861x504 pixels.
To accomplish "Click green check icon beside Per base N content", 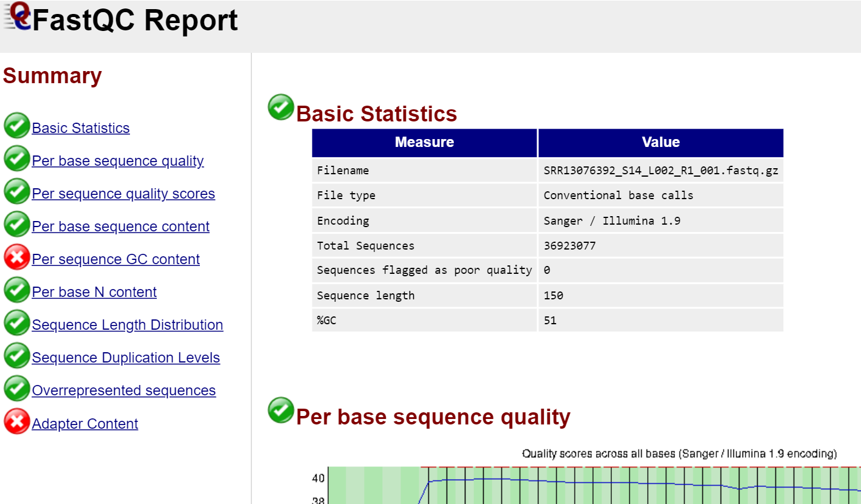I will (17, 290).
